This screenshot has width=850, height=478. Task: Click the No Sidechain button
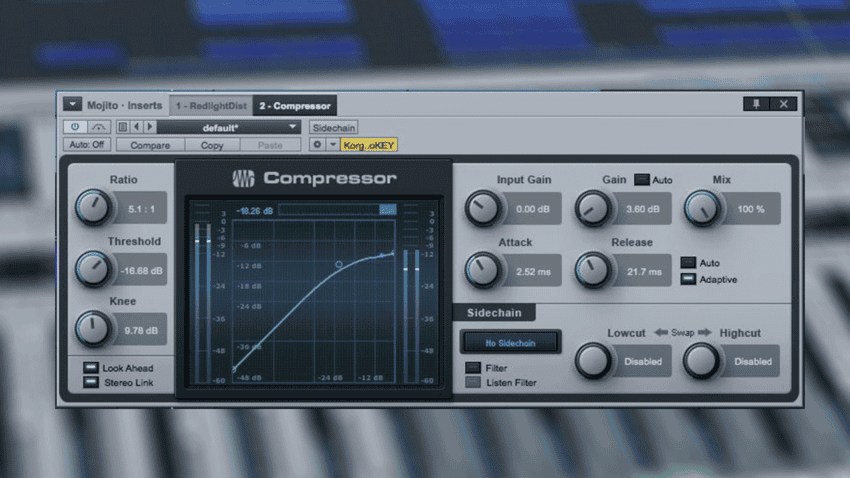click(510, 343)
